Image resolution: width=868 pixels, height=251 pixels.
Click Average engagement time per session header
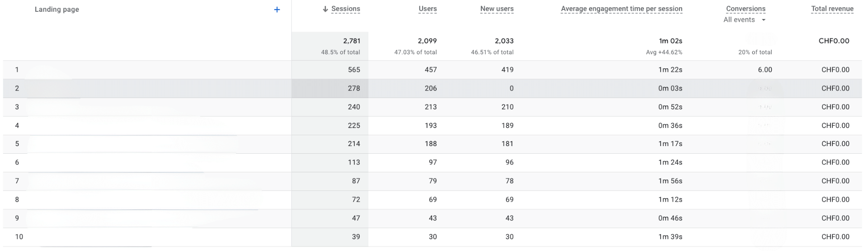click(x=622, y=9)
